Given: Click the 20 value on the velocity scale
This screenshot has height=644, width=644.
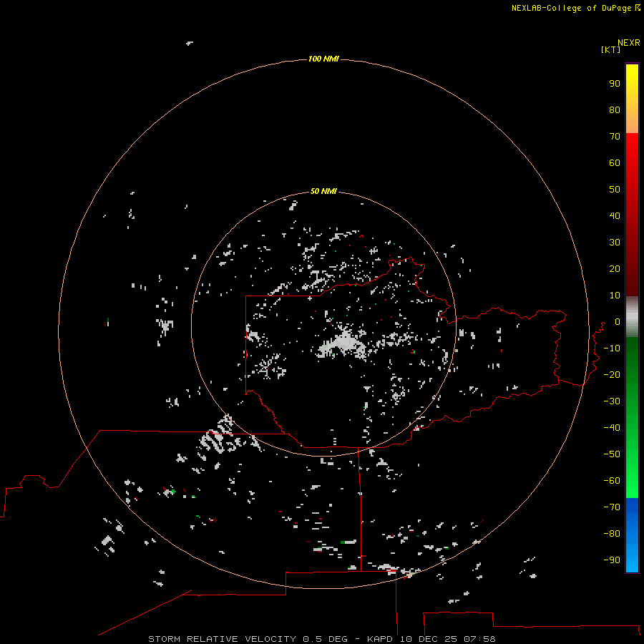Looking at the screenshot, I should 615,269.
